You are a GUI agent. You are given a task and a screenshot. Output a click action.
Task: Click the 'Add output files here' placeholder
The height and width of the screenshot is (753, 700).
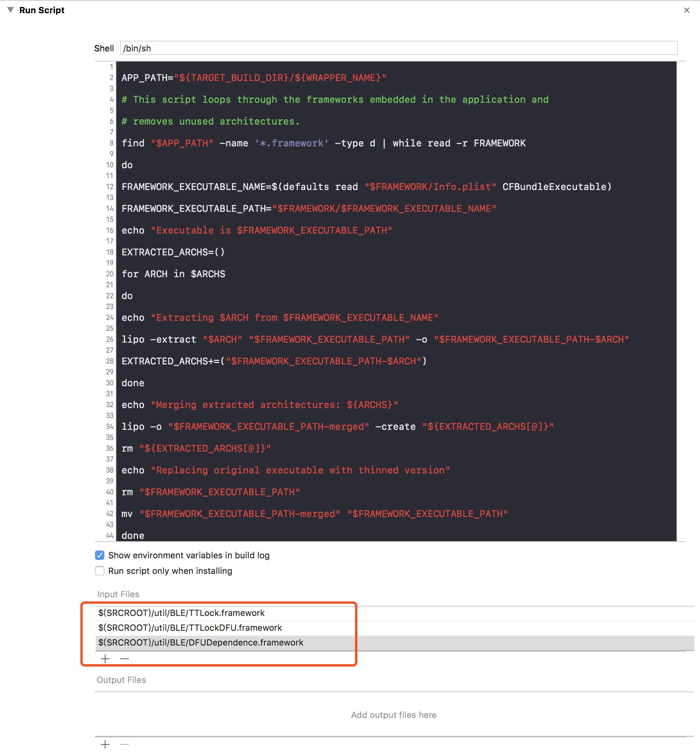pyautogui.click(x=394, y=715)
